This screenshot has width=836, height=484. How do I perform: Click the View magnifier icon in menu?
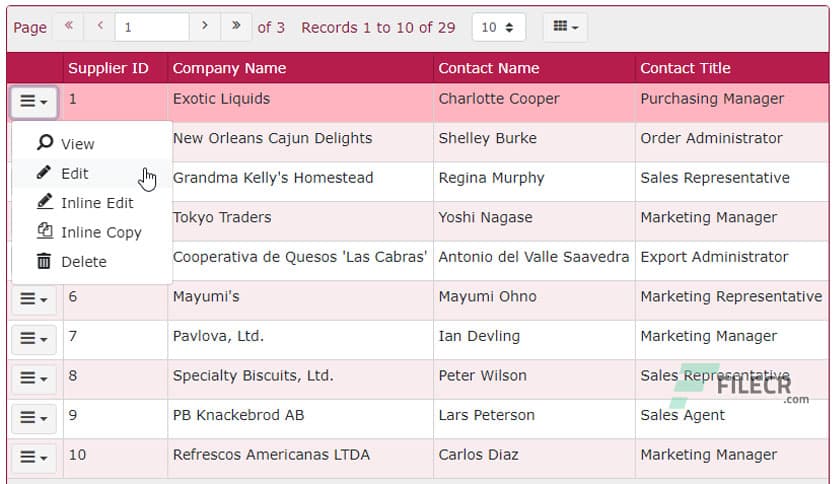44,144
